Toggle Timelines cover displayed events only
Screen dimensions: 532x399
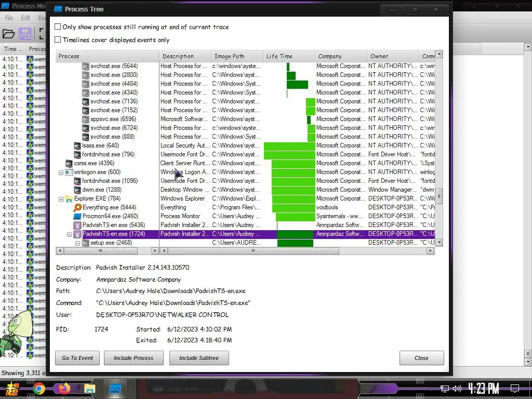point(58,39)
